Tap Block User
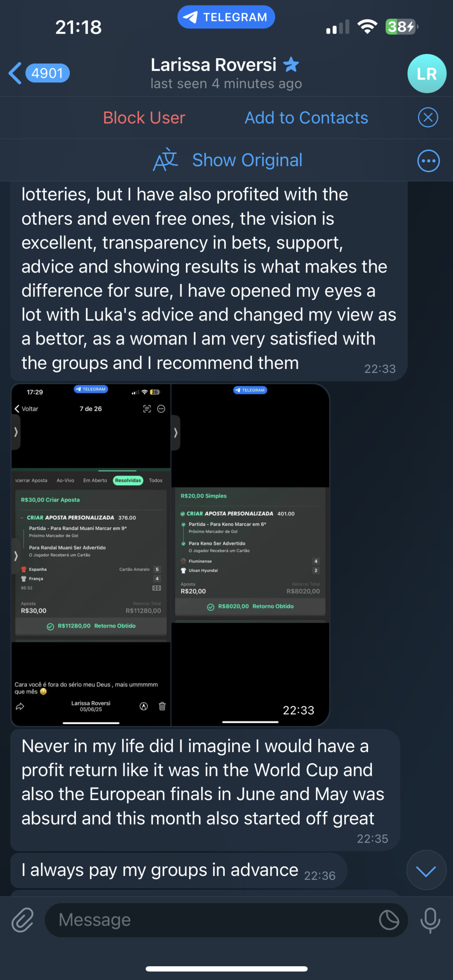Image resolution: width=453 pixels, height=980 pixels. coord(144,118)
